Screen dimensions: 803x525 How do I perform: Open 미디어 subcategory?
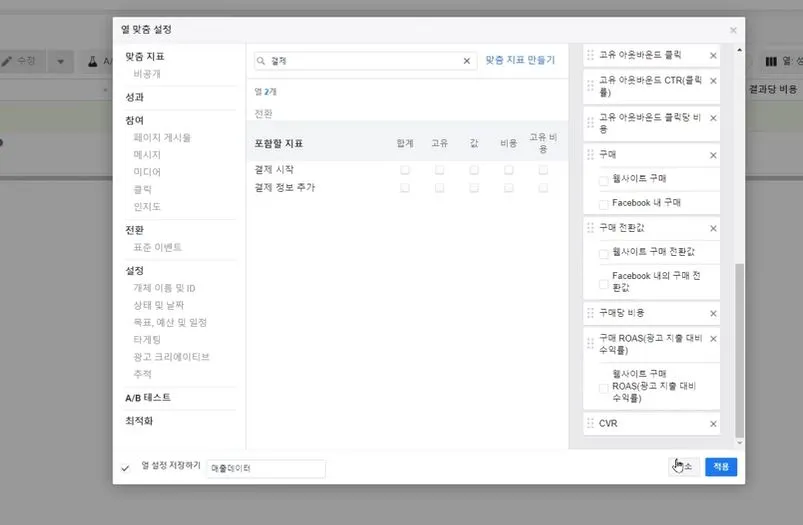click(x=147, y=172)
